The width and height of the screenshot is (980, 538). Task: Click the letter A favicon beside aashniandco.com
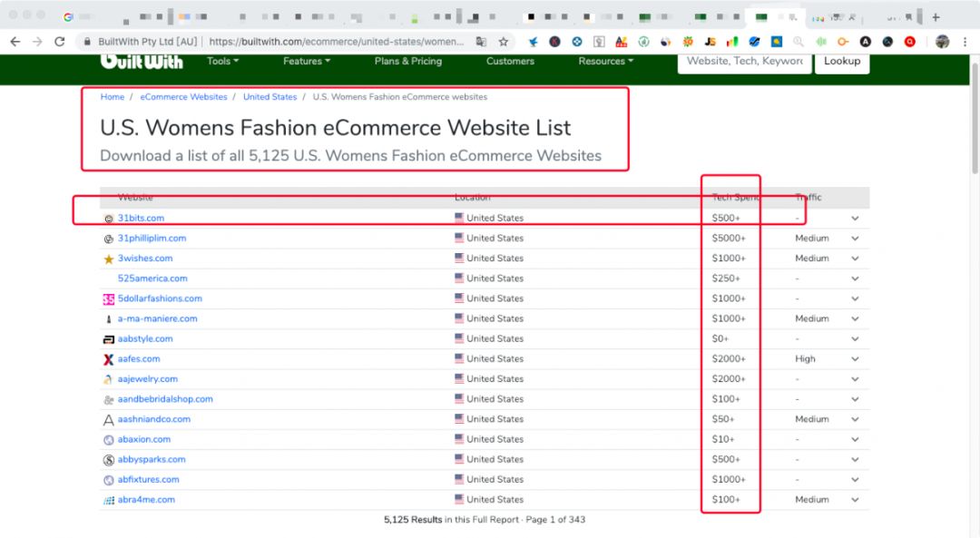(x=108, y=420)
